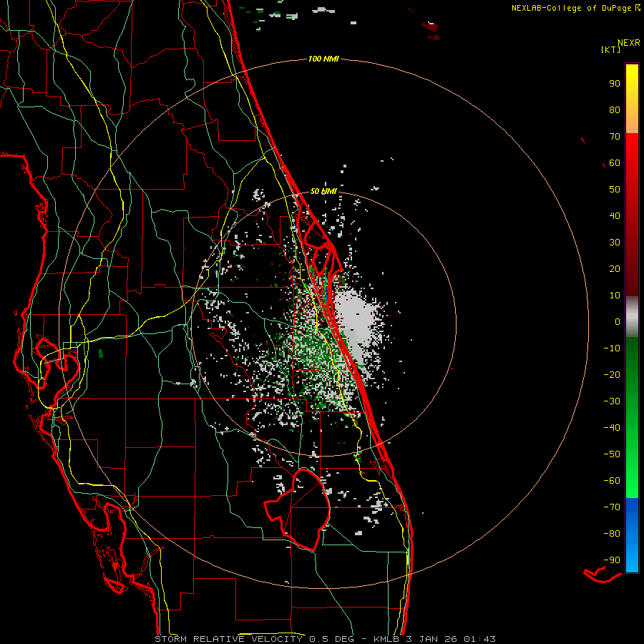Click the -40 scale label
Viewport: 644px width, 644px height.
(612, 428)
